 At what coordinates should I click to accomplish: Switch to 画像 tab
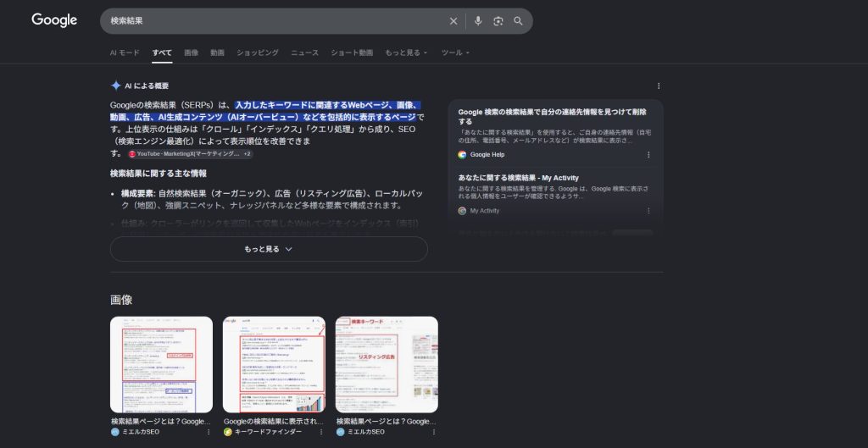tap(192, 53)
